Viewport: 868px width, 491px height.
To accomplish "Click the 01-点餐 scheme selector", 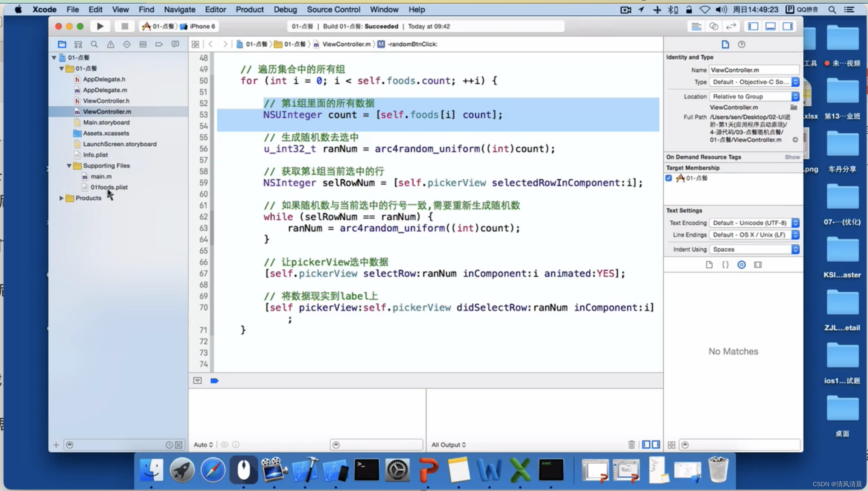I will click(159, 26).
